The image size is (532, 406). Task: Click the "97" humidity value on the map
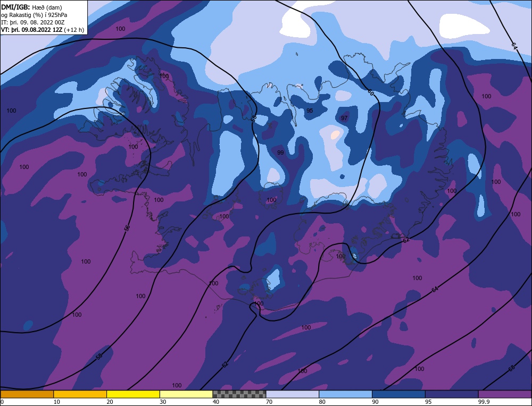point(344,118)
